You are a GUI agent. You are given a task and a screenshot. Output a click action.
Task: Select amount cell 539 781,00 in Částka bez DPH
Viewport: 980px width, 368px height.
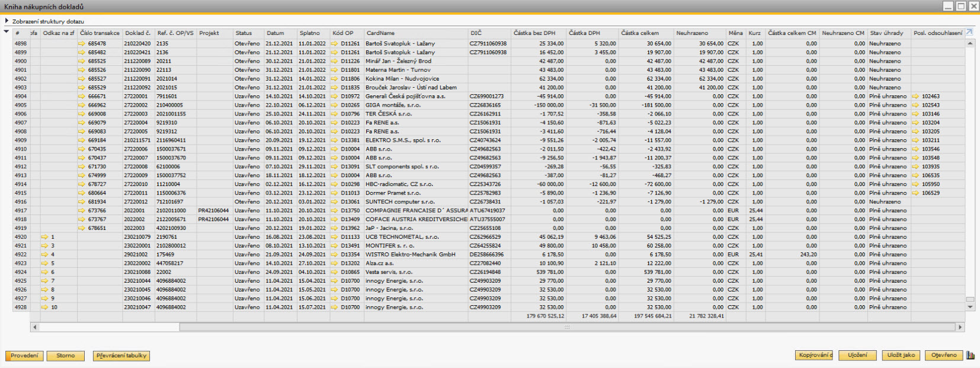[x=537, y=272]
